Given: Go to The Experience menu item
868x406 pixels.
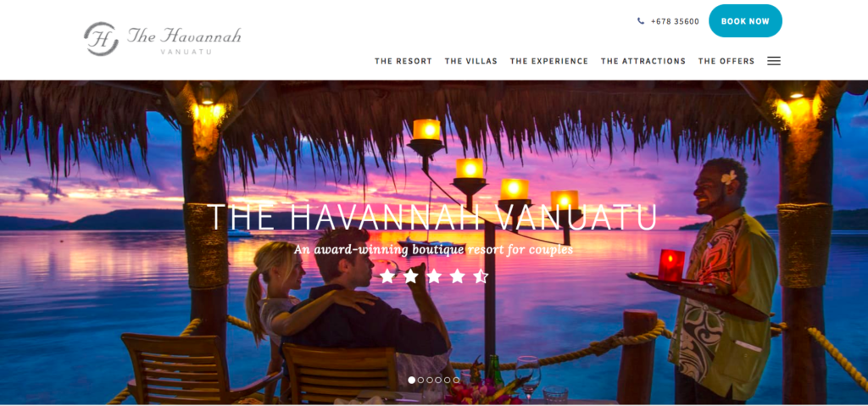Looking at the screenshot, I should point(549,62).
